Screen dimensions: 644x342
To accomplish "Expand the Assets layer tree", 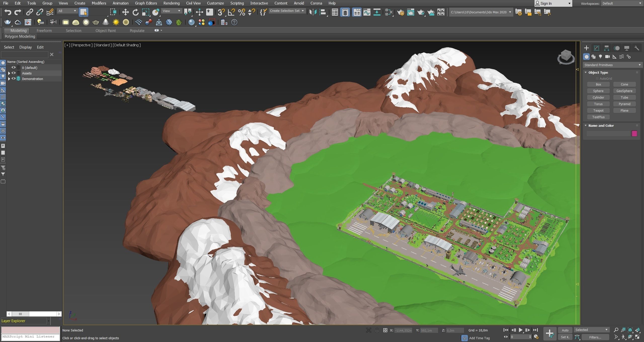I will 9,73.
